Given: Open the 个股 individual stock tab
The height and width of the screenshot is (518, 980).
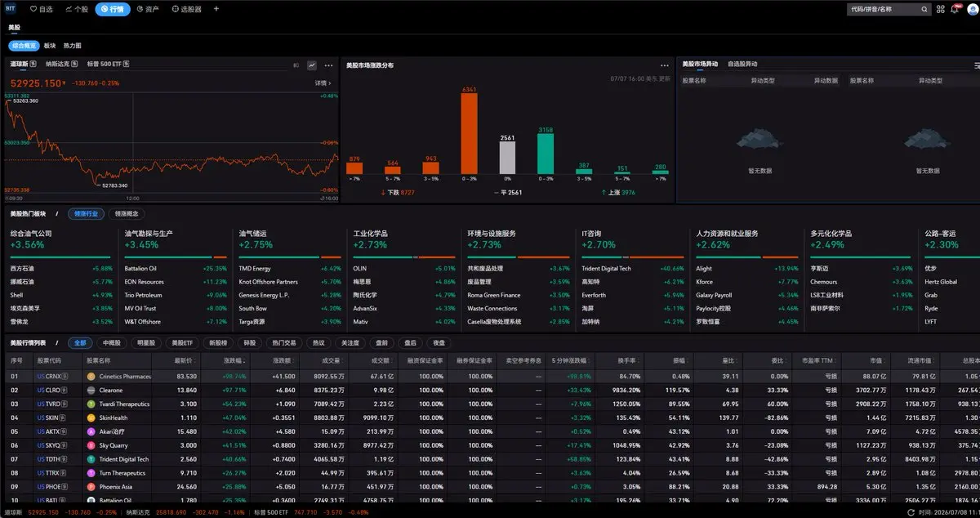Looking at the screenshot, I should point(76,9).
